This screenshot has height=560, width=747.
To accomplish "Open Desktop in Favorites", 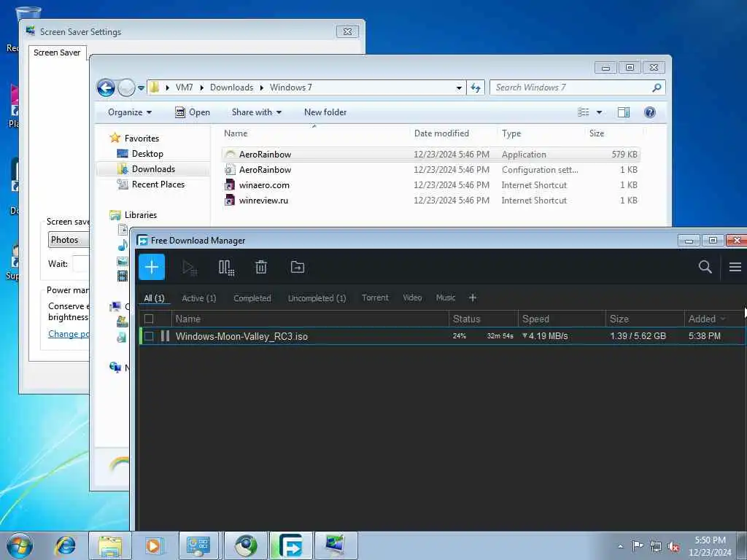I will [147, 154].
